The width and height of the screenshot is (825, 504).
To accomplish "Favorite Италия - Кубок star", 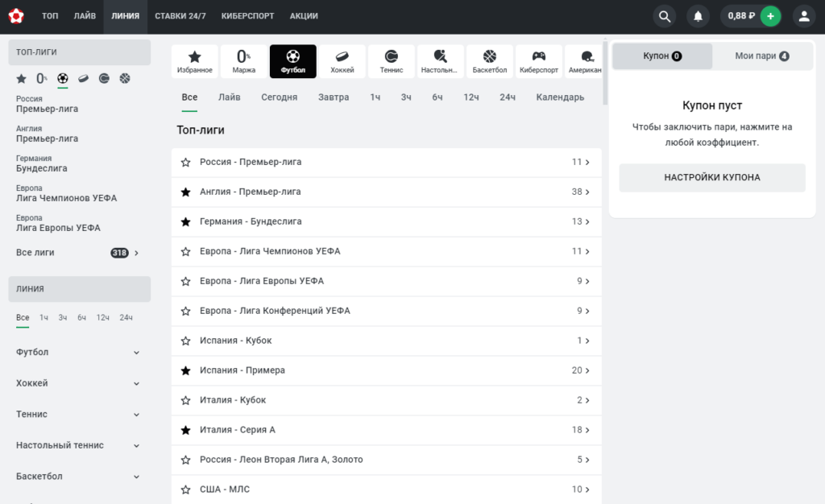I will pyautogui.click(x=186, y=400).
